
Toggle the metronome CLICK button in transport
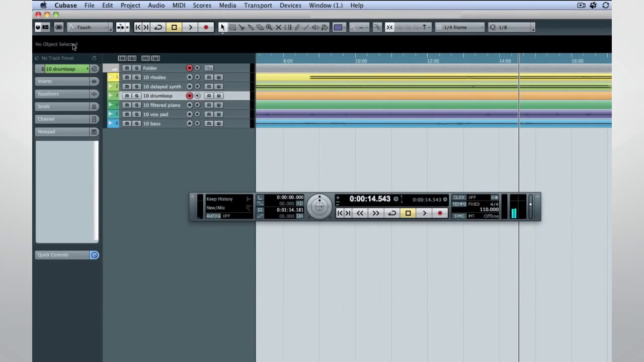459,198
